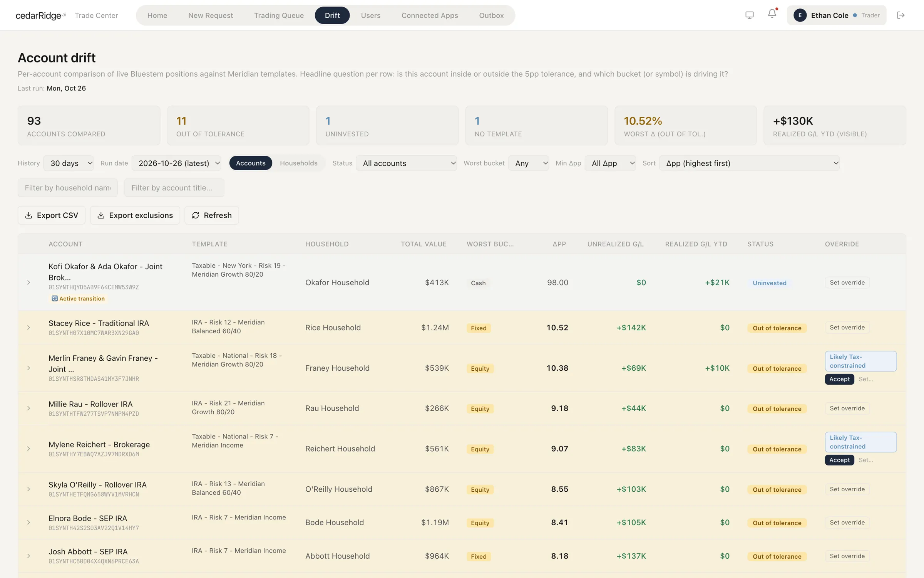Click the Realized G/L YTD summary card
Image resolution: width=924 pixels, height=578 pixels.
pos(835,126)
